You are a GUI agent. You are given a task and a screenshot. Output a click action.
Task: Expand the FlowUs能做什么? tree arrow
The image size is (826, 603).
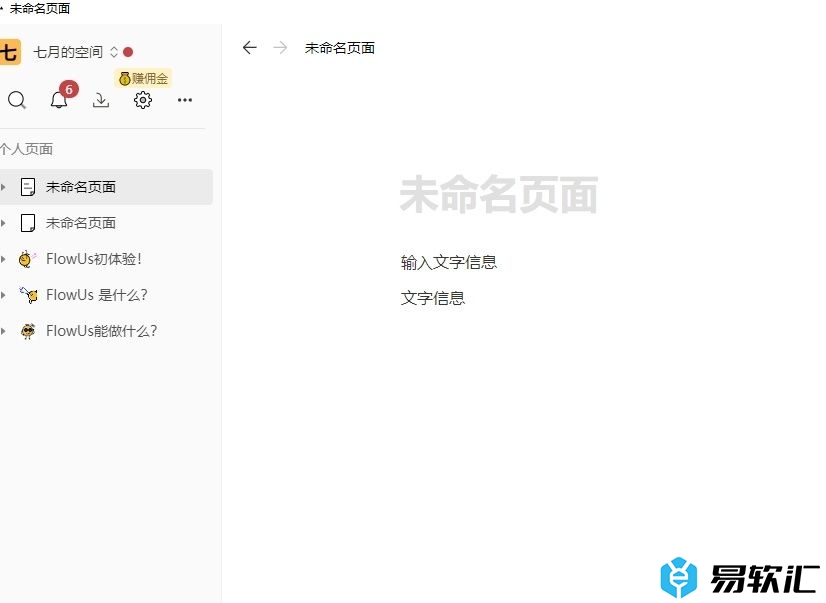(3, 331)
